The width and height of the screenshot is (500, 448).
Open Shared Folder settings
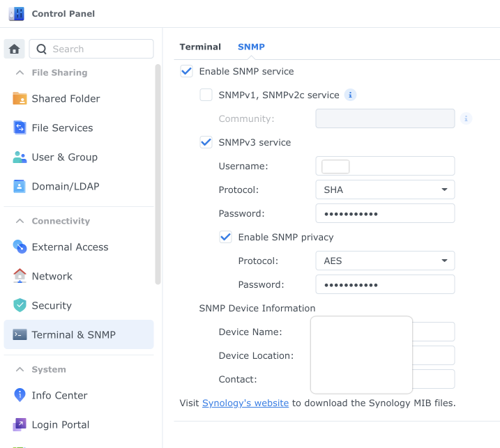[x=66, y=98]
